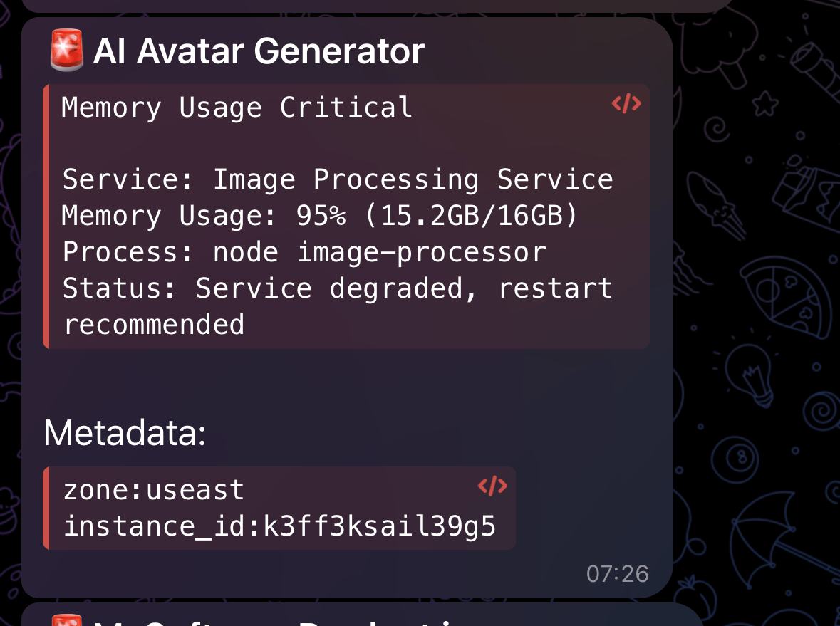Select the Memory Usage Critical heading
The image size is (840, 626).
tap(237, 107)
